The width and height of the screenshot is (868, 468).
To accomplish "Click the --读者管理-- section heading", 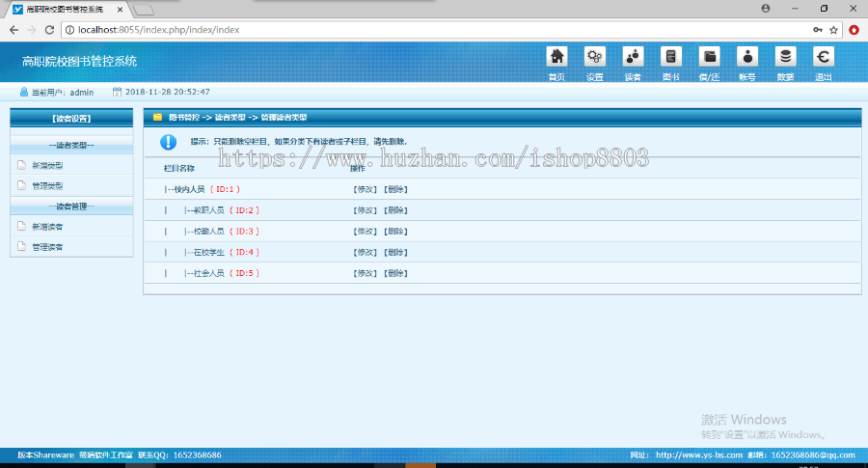I will (71, 206).
